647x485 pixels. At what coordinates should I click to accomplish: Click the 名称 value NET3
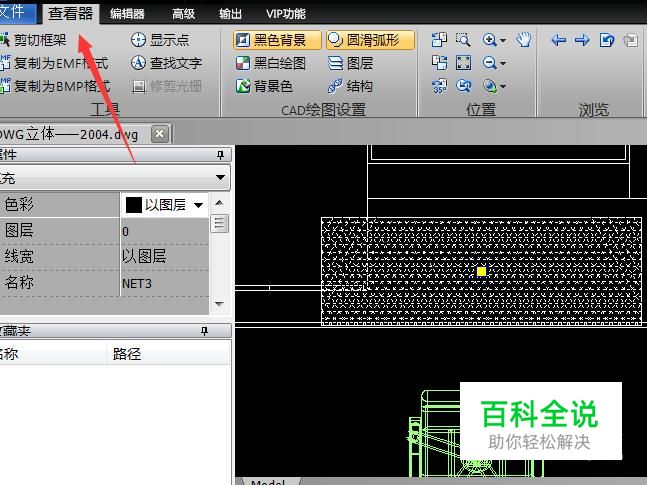164,284
